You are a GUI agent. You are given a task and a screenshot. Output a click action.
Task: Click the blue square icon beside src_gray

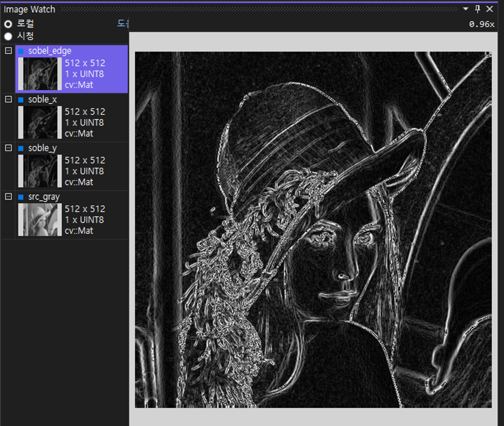point(21,197)
